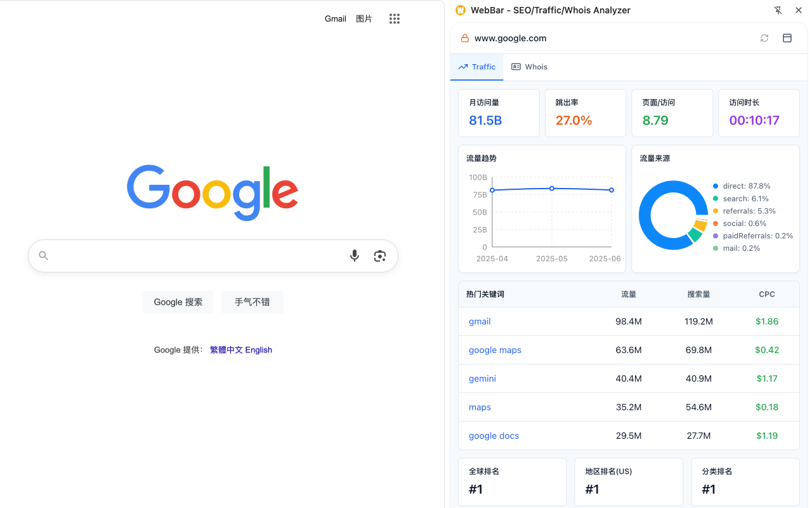Click the 2025-05 data point on the chart
Image resolution: width=812 pixels, height=508 pixels.
pyautogui.click(x=552, y=189)
